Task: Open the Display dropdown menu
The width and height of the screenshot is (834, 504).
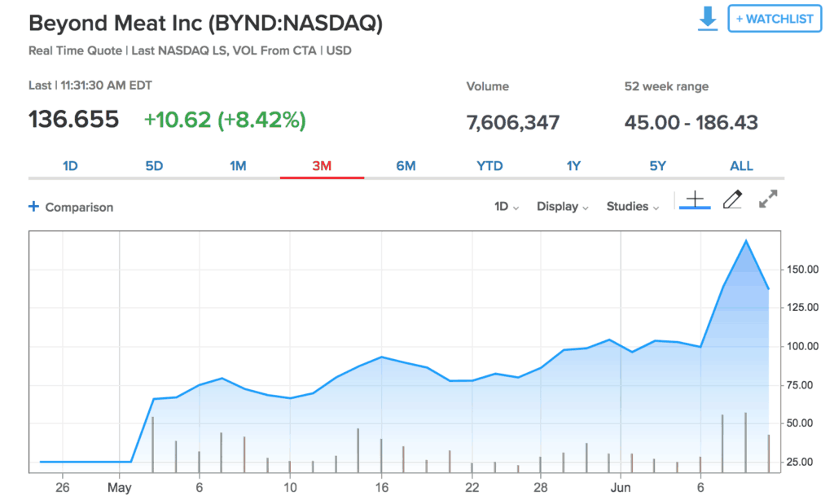Action: [562, 207]
